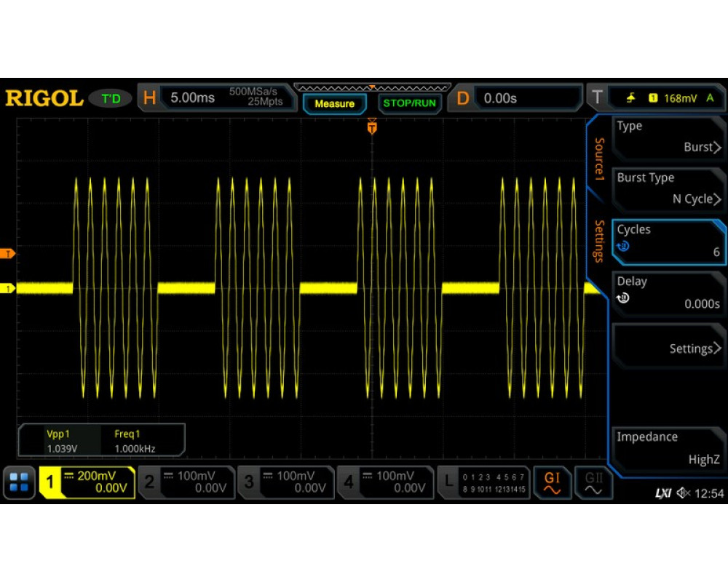Expand the Type Burst menu
Viewport: 728px width, 582px height.
coord(668,137)
